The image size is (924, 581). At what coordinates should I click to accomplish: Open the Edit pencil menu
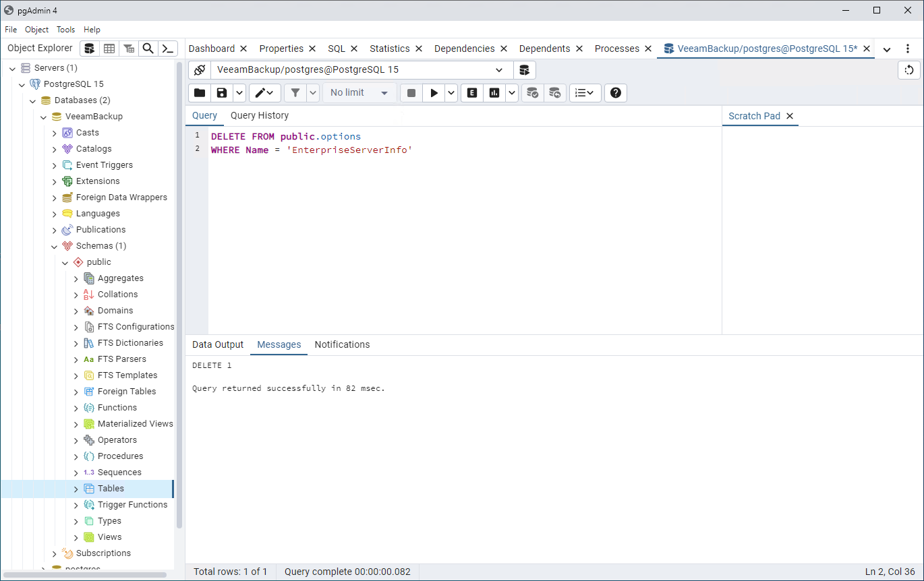[x=265, y=93]
